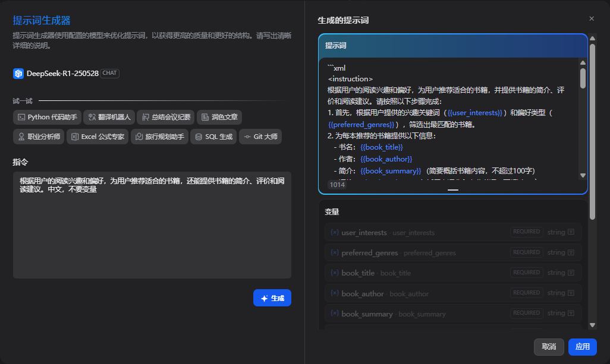Choose the 总结会议纪要 template
Viewport: 610px width, 364px height.
[x=166, y=117]
